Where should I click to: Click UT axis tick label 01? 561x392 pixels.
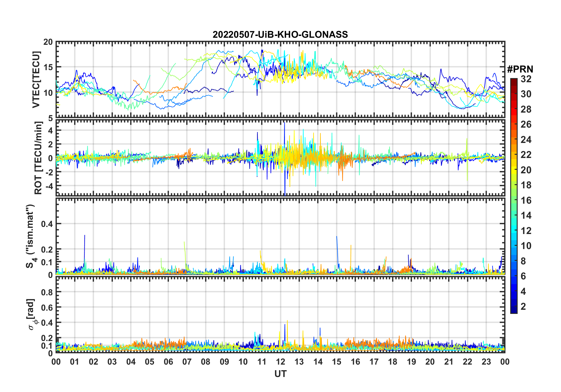(75, 362)
